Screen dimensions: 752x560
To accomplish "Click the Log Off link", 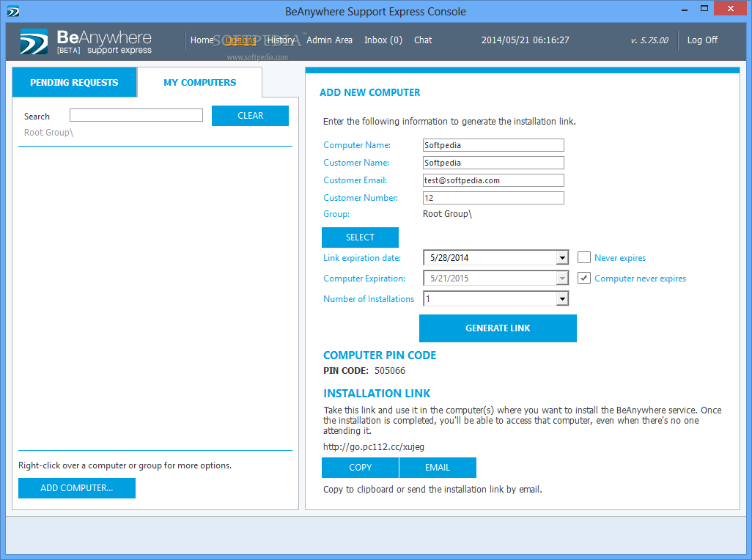I will [702, 40].
